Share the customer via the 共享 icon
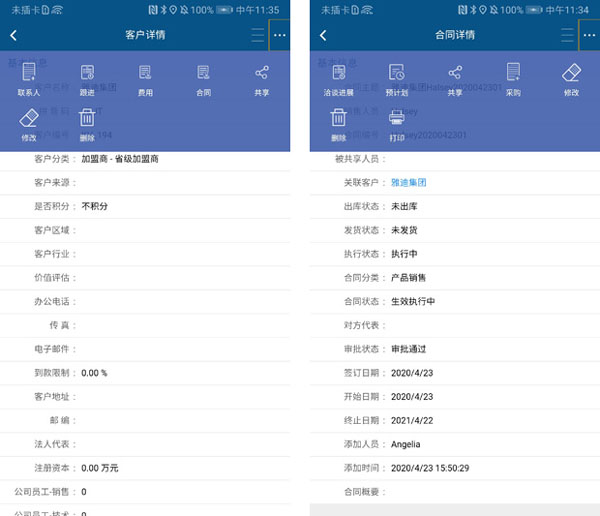600x516 pixels. tap(262, 77)
